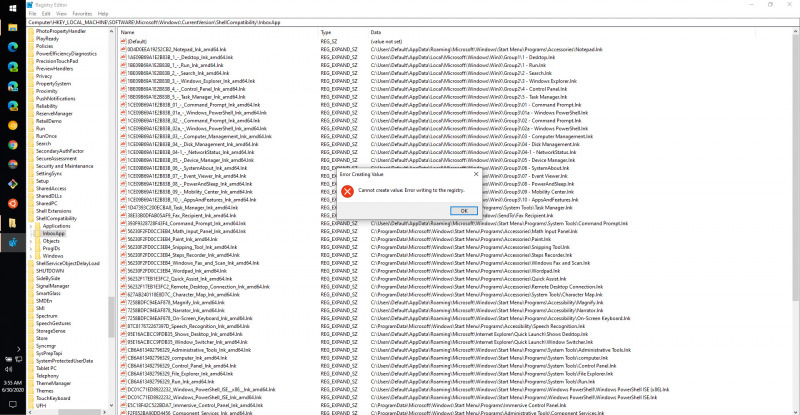
Task: Open the Favorites menu
Action: point(82,14)
